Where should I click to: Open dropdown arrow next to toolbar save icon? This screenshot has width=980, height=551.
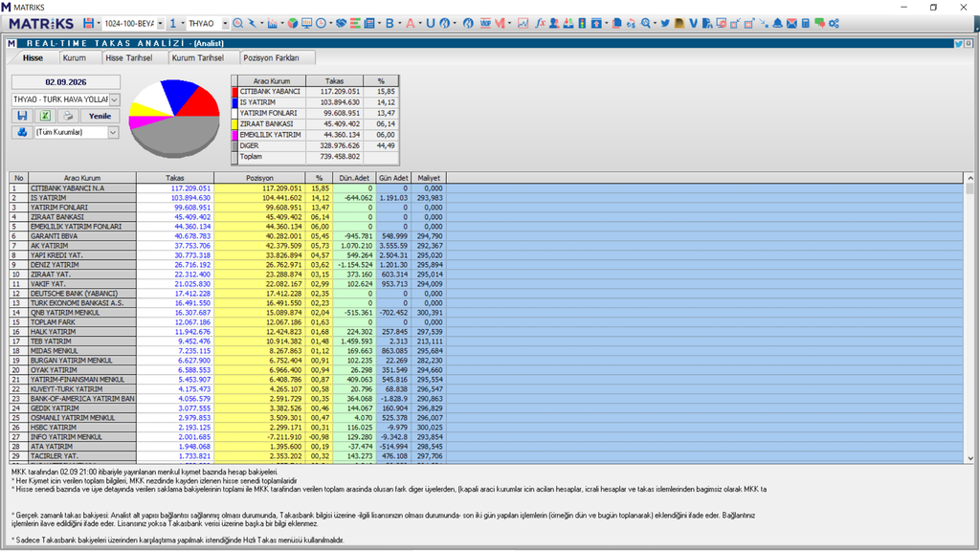[x=99, y=23]
